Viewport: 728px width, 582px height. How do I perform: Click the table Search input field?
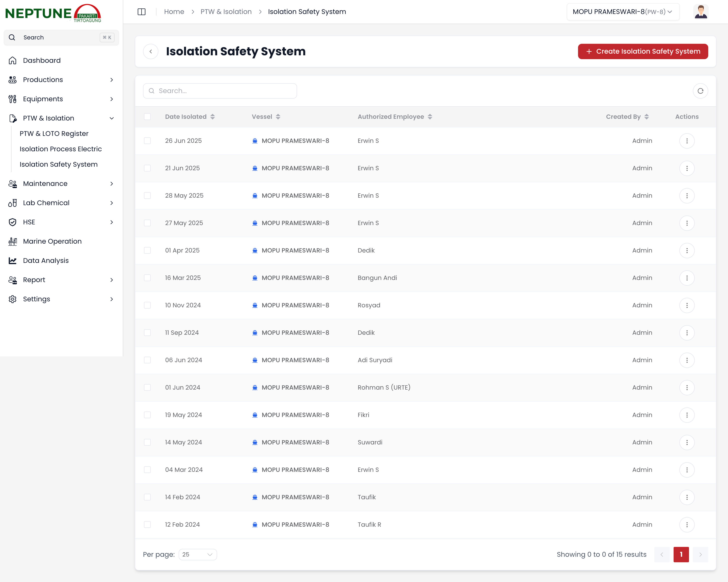pos(220,91)
